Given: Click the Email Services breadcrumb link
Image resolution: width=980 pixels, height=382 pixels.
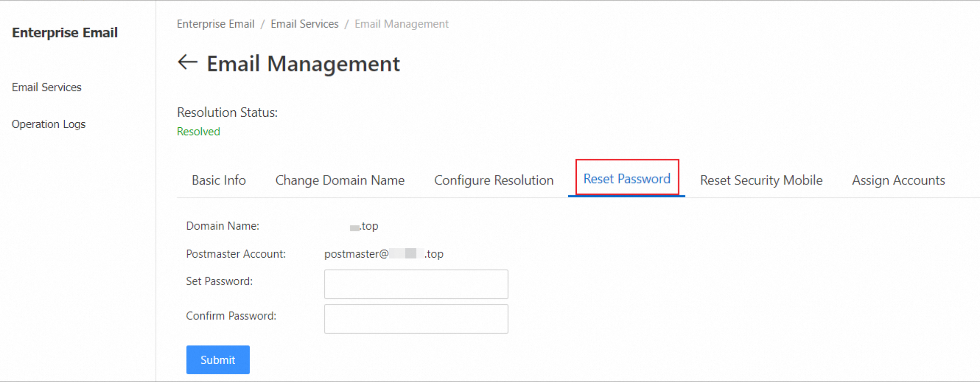Looking at the screenshot, I should coord(305,24).
